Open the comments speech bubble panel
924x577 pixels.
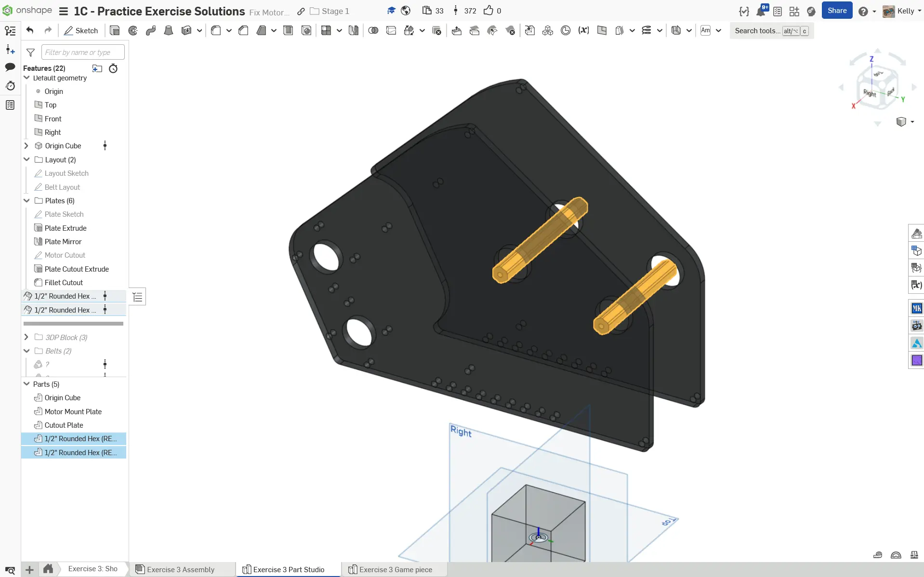click(x=10, y=67)
